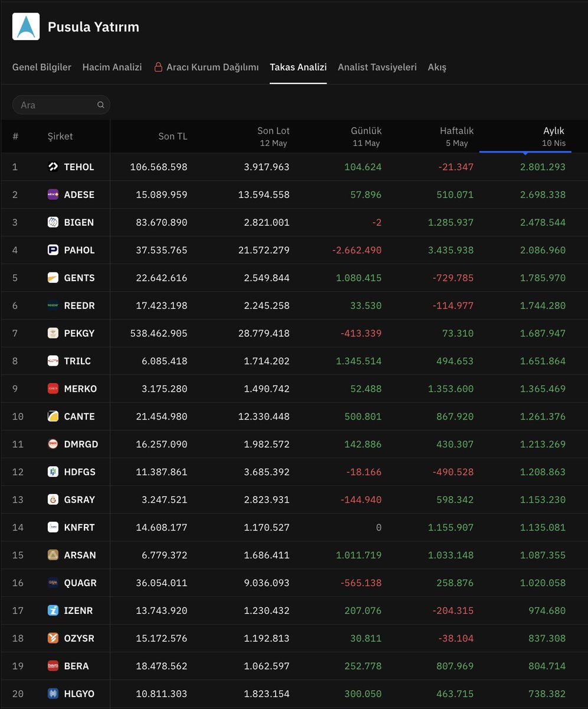Click Günlük value 1.345.514 for TRILC
The image size is (588, 709).
pyautogui.click(x=359, y=362)
